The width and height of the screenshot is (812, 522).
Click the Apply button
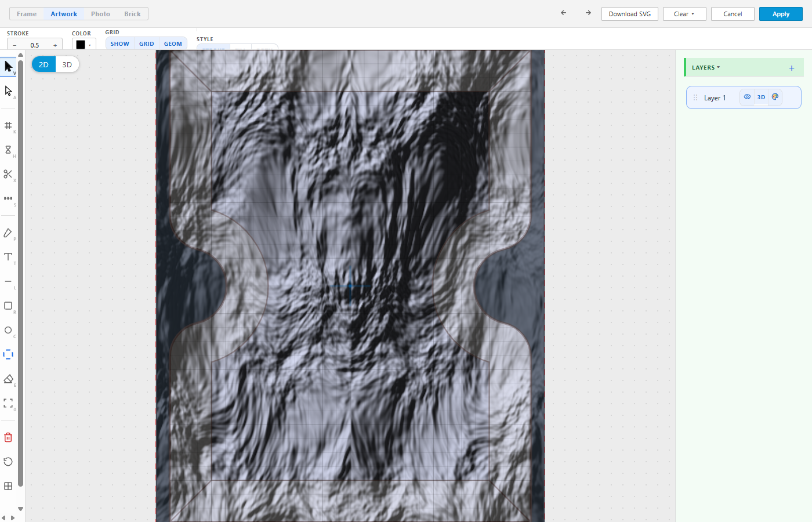coord(781,14)
